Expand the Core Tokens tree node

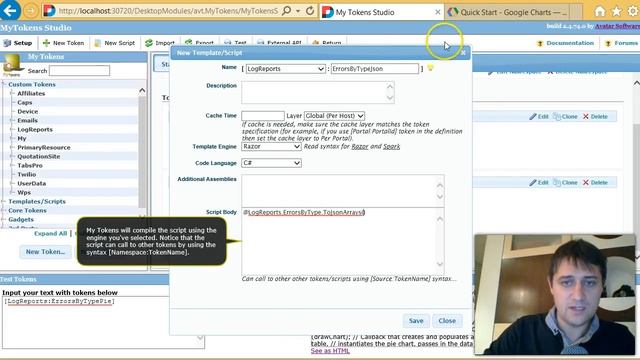coord(4,211)
